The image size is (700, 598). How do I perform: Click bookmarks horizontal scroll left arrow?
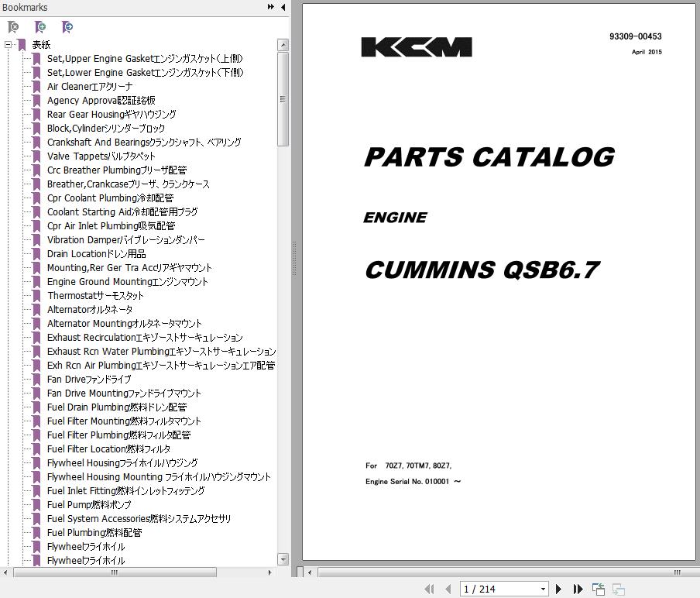coord(5,572)
